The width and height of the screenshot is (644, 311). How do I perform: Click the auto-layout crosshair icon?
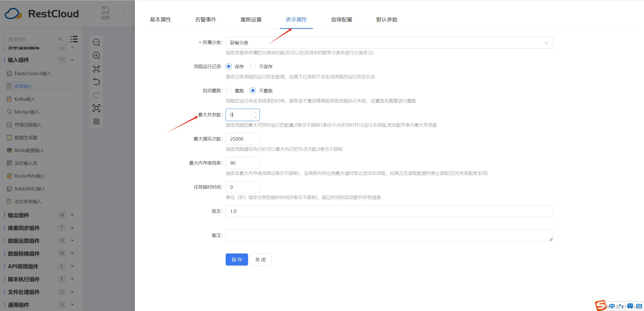tap(96, 69)
